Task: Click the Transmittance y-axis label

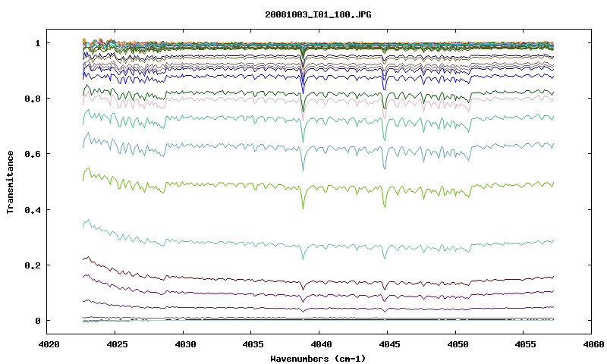Action: pyautogui.click(x=10, y=182)
